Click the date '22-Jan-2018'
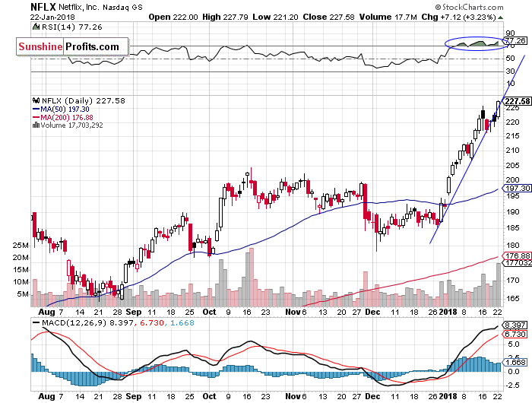 pos(52,17)
